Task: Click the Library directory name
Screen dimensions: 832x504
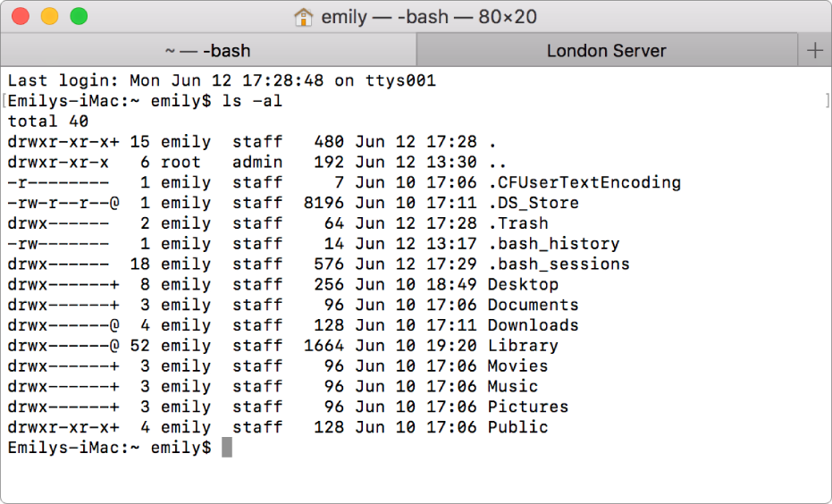Action: [x=522, y=346]
